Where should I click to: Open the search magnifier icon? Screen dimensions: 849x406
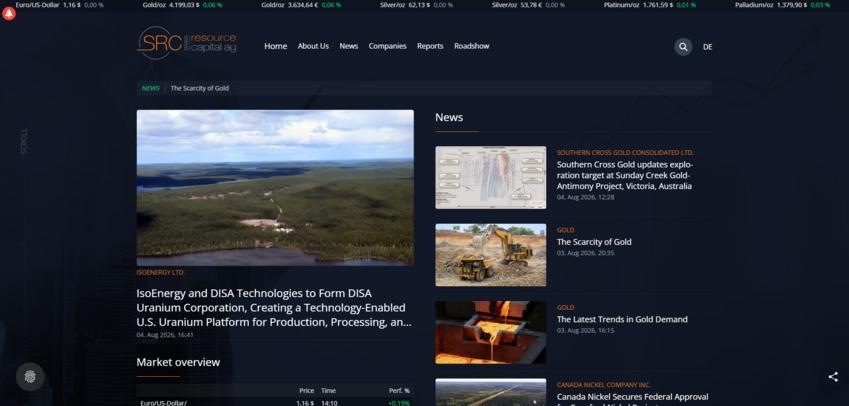(683, 47)
